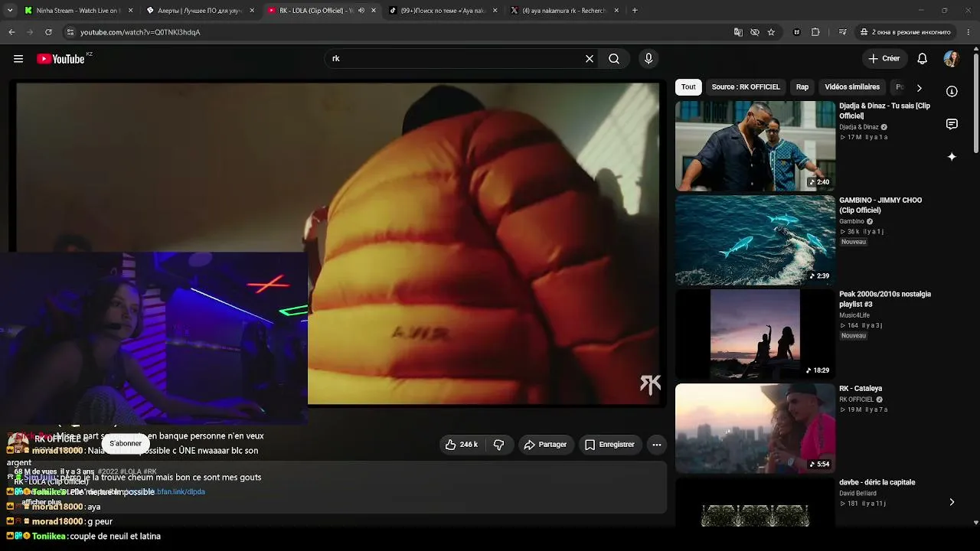Click the address bar URL

click(140, 32)
